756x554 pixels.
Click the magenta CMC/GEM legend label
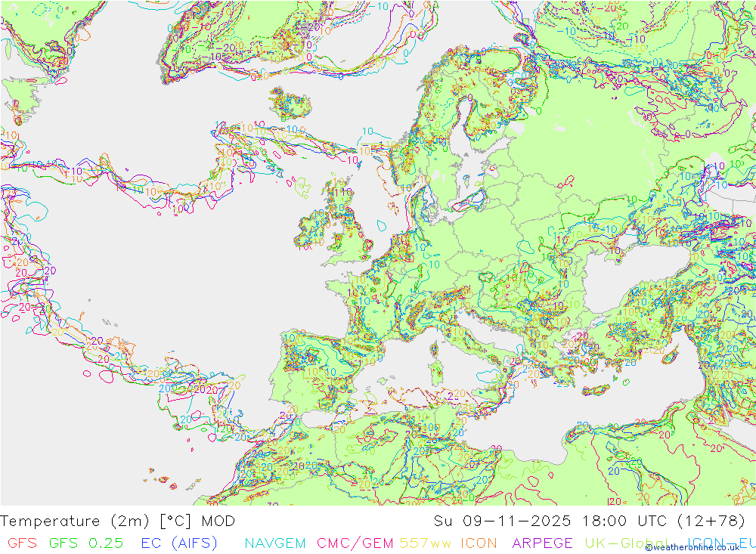355,543
